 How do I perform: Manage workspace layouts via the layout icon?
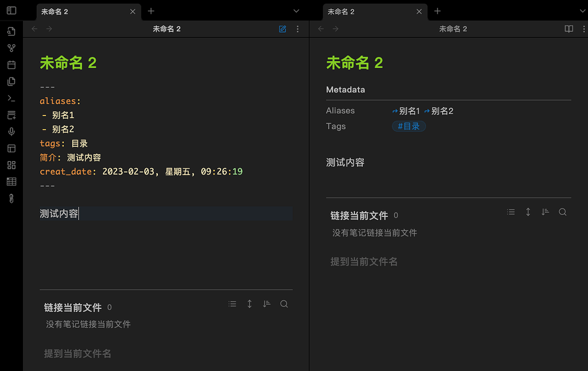11,148
